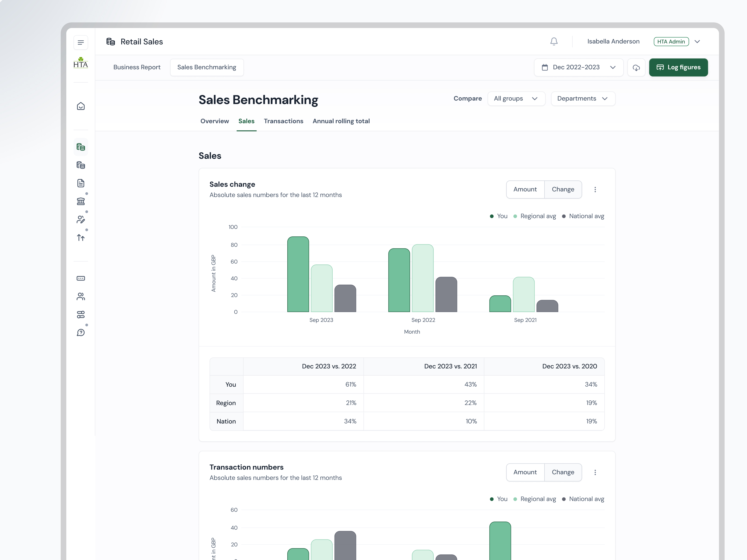Open the home icon in sidebar
747x560 pixels.
pyautogui.click(x=81, y=106)
